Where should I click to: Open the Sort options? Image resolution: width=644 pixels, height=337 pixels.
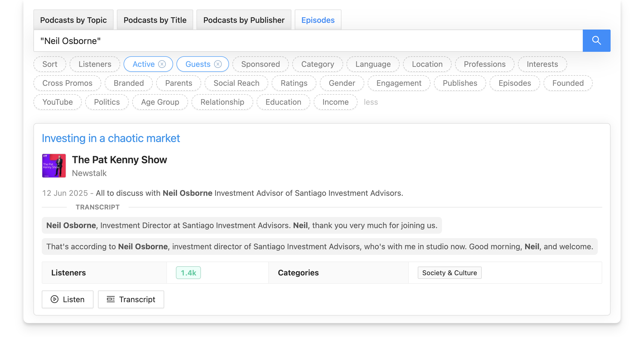(x=50, y=64)
